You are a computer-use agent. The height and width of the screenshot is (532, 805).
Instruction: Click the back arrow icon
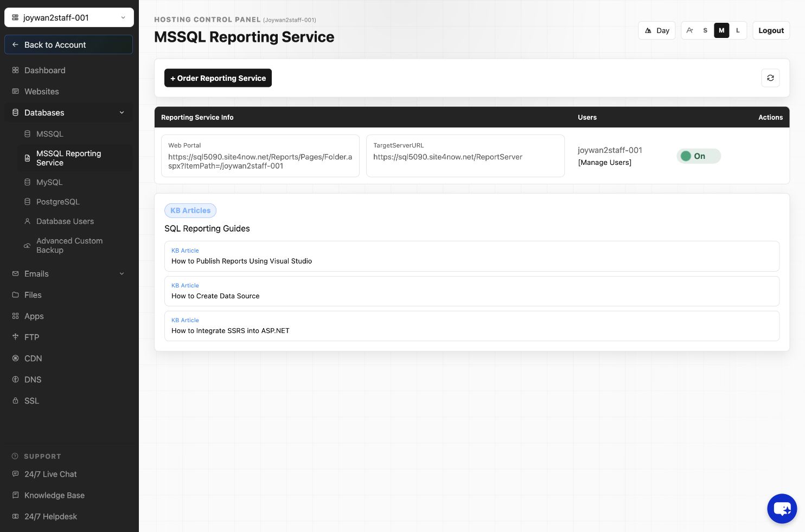pyautogui.click(x=15, y=45)
